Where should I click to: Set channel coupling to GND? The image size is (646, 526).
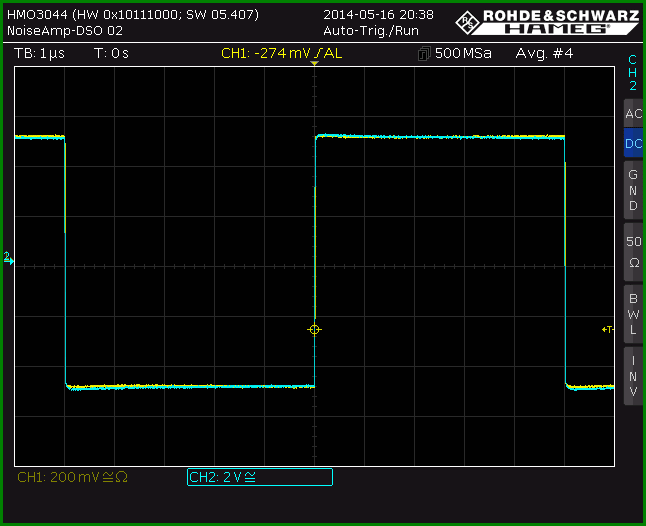pos(634,190)
